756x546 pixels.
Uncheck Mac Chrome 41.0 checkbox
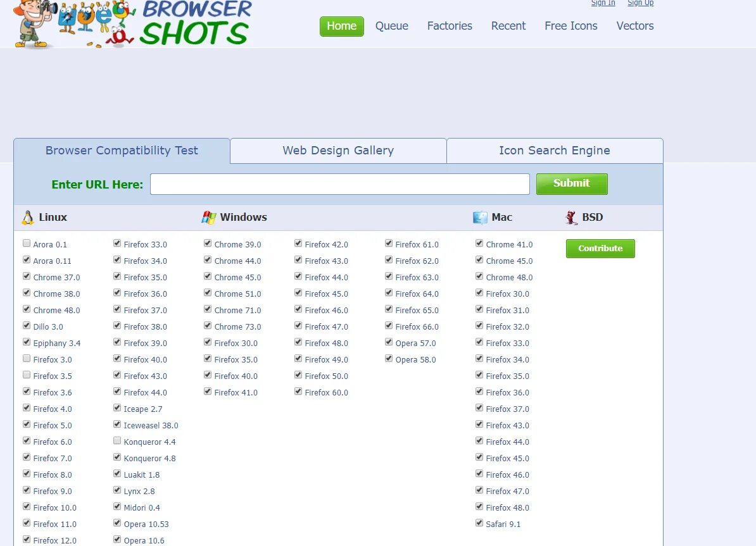(x=479, y=244)
